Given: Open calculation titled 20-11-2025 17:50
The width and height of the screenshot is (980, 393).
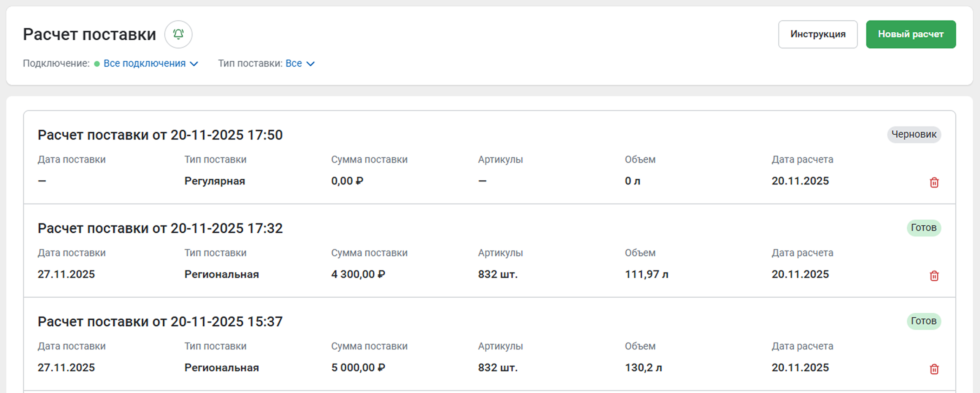Looking at the screenshot, I should [x=160, y=135].
